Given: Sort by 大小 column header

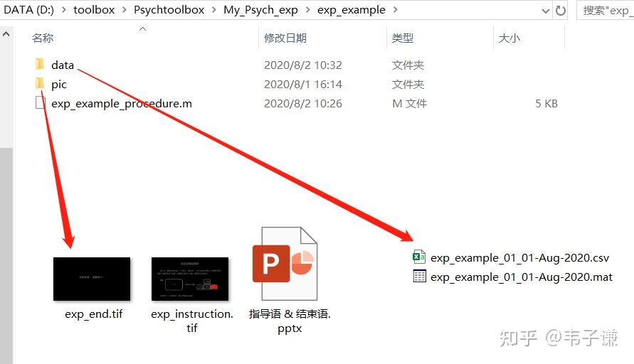Looking at the screenshot, I should [x=509, y=38].
